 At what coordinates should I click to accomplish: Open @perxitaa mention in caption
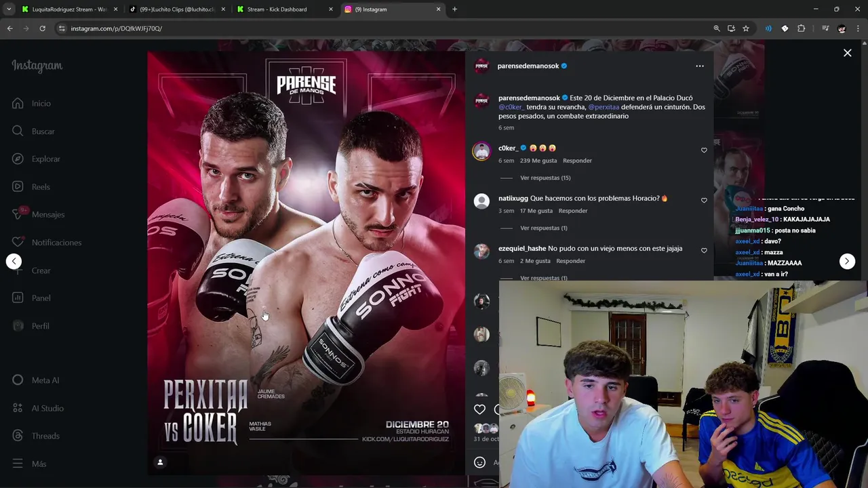pyautogui.click(x=604, y=107)
